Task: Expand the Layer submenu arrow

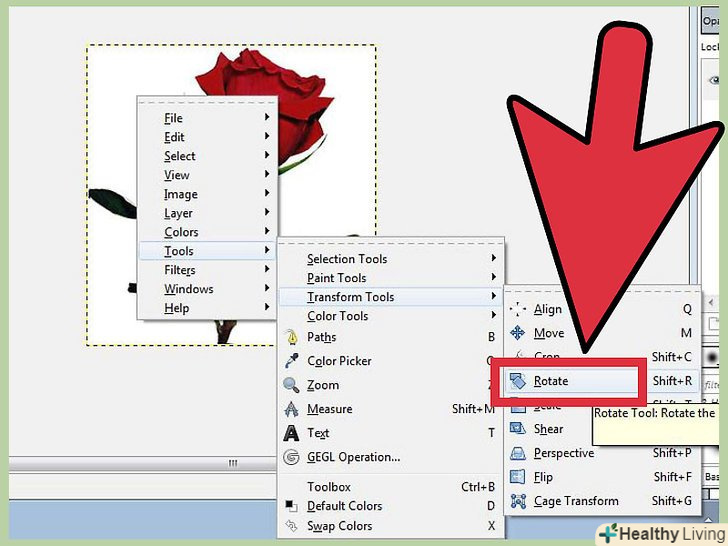Action: (267, 212)
